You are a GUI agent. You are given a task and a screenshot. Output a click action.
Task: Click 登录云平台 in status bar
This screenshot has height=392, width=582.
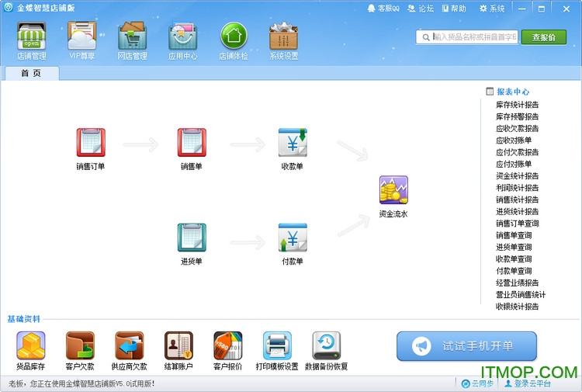point(528,383)
